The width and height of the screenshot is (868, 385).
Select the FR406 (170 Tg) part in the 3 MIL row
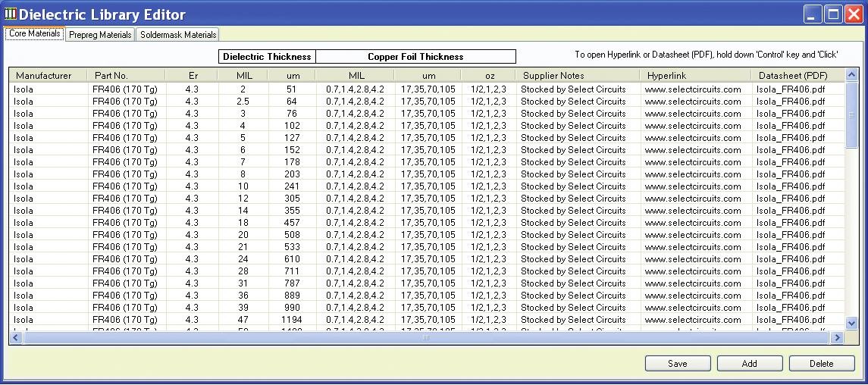126,114
